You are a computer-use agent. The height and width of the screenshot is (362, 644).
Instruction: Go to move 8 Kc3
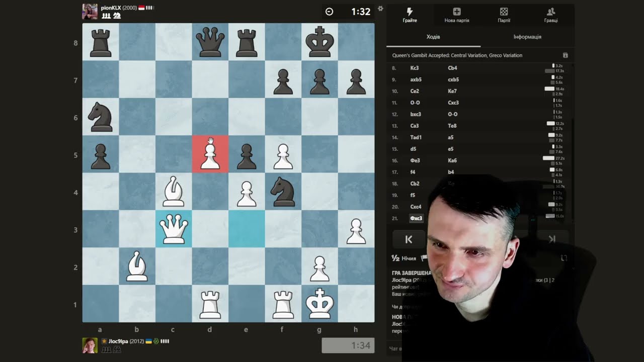coord(415,68)
